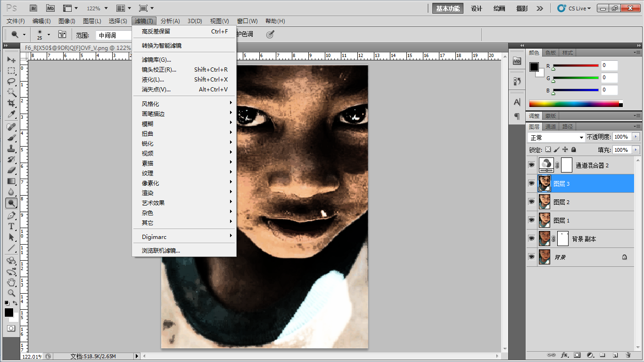Viewport: 644px width, 362px height.
Task: Pick a color from spectrum ramp
Action: (576, 104)
